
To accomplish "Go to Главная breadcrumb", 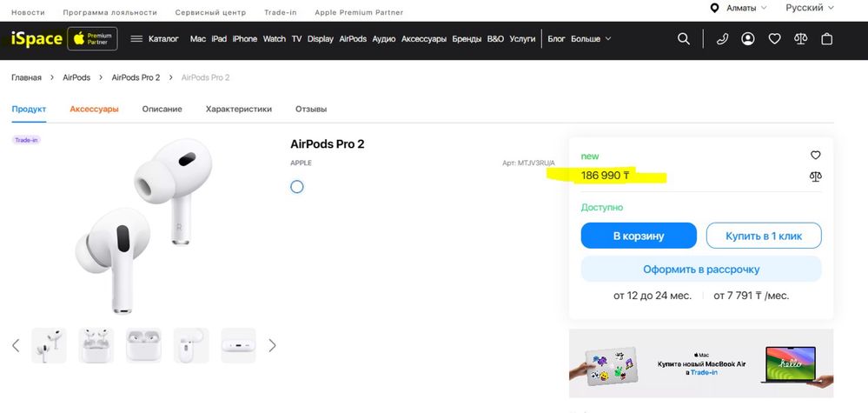I will pyautogui.click(x=27, y=77).
